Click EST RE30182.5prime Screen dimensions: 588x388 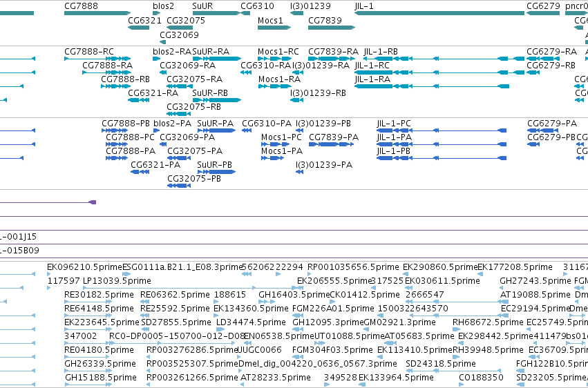[x=99, y=294]
